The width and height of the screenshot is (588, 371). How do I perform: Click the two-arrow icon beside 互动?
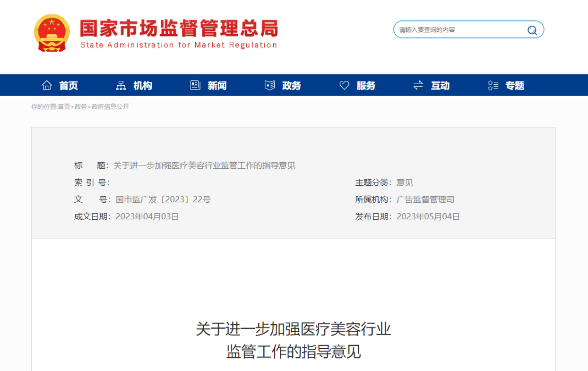418,85
